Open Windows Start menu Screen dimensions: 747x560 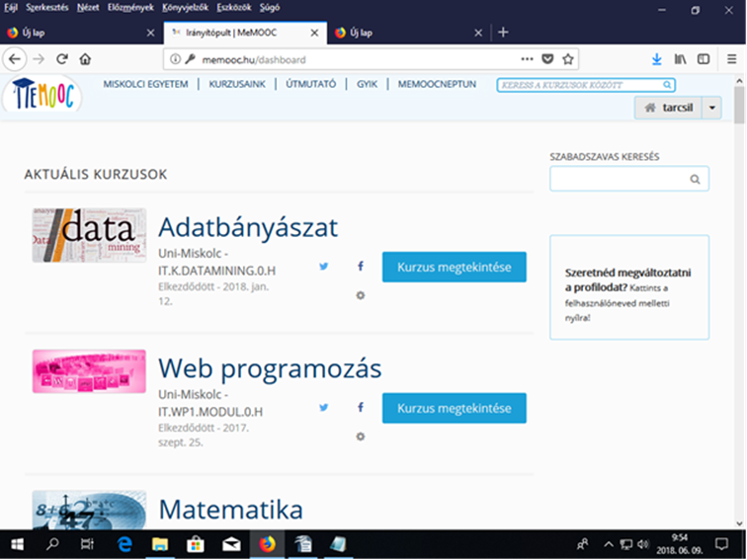tap(17, 544)
